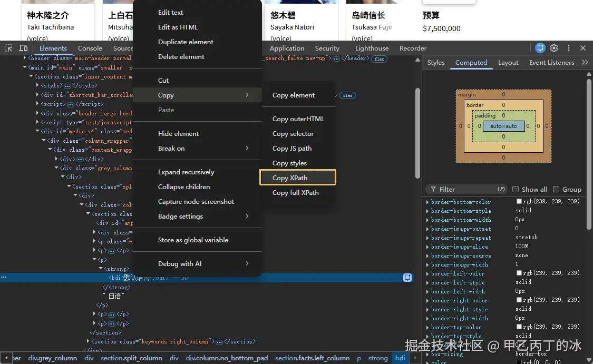This screenshot has width=593, height=364.
Task: Expand the border-top-color property
Action: coord(427,327)
